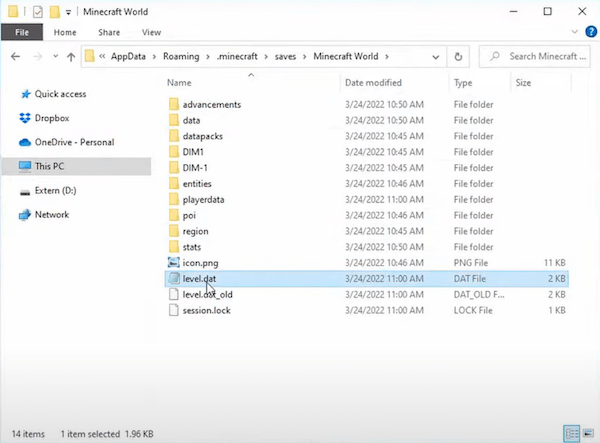Select the poi folder icon
This screenshot has height=443, width=600.
174,215
